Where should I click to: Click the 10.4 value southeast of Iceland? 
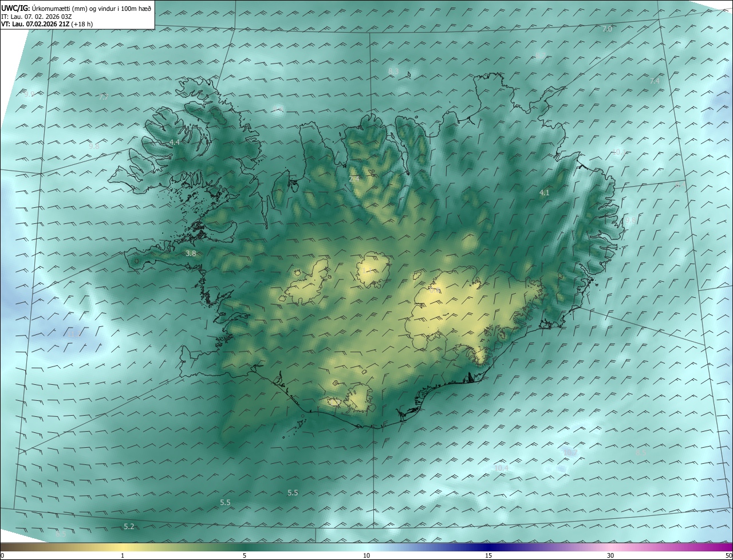click(501, 468)
